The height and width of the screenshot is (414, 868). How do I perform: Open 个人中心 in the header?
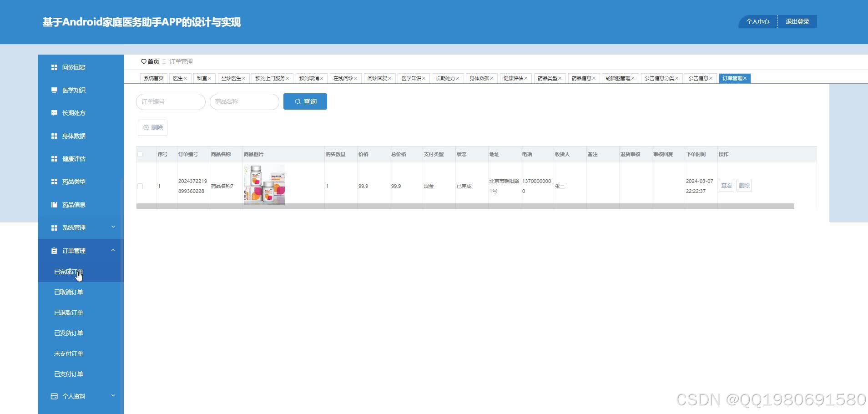pos(758,21)
